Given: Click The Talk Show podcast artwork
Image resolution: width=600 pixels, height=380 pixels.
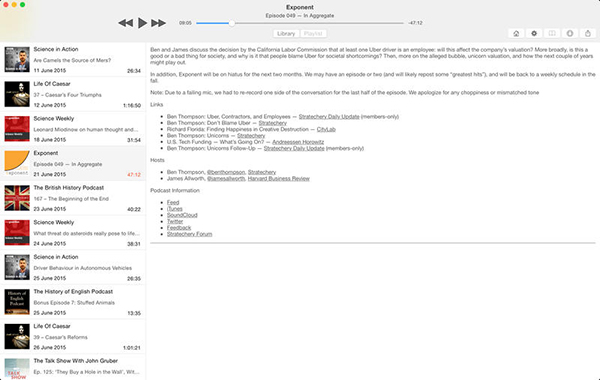Looking at the screenshot, I should coord(17,369).
